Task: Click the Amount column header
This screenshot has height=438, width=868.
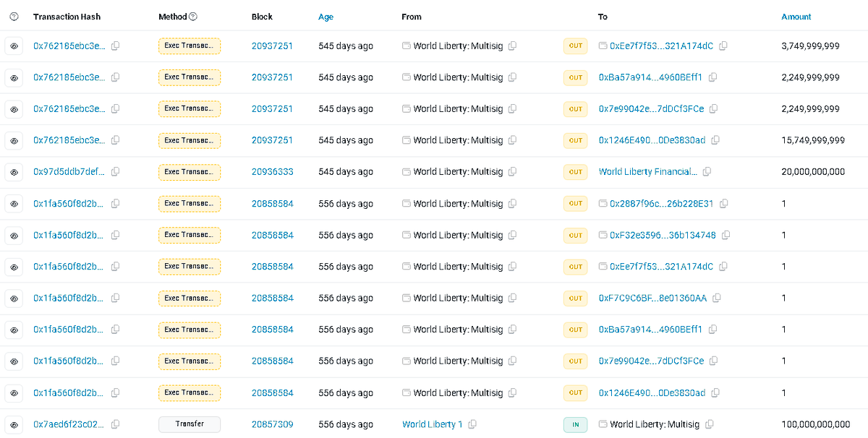Action: pyautogui.click(x=796, y=17)
